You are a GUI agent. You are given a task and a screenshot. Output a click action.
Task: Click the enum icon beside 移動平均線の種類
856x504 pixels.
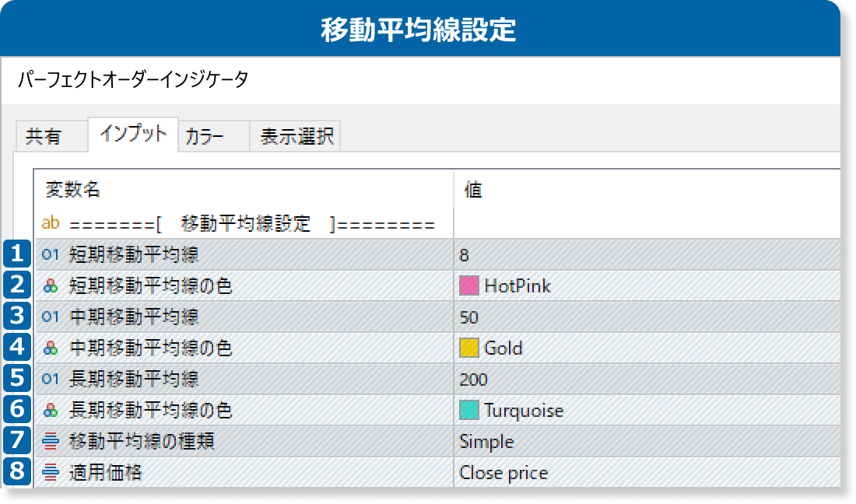pos(51,441)
